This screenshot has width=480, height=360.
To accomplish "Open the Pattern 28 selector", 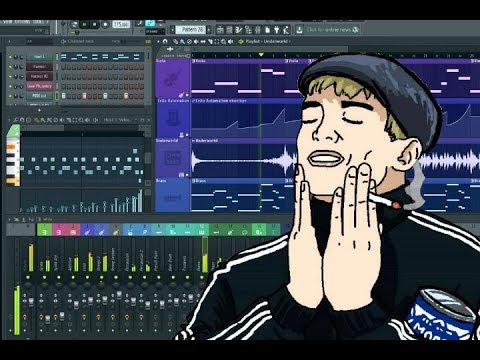I will (x=190, y=30).
